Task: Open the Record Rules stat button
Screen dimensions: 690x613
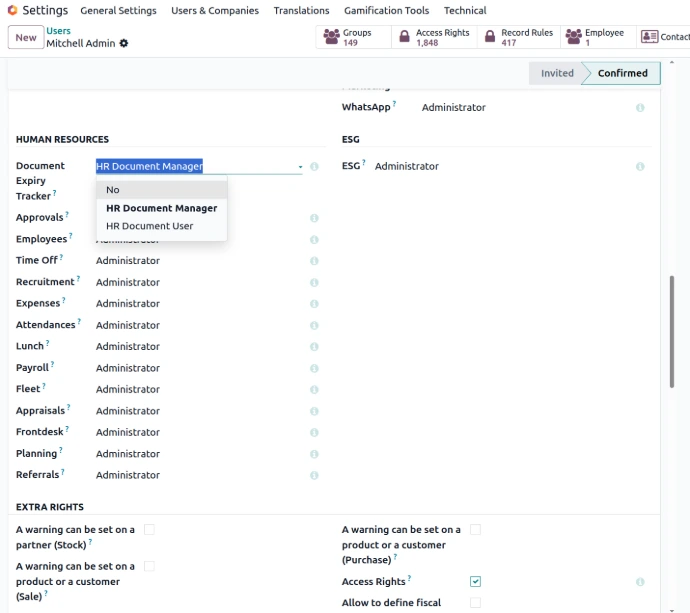Action: pos(518,38)
